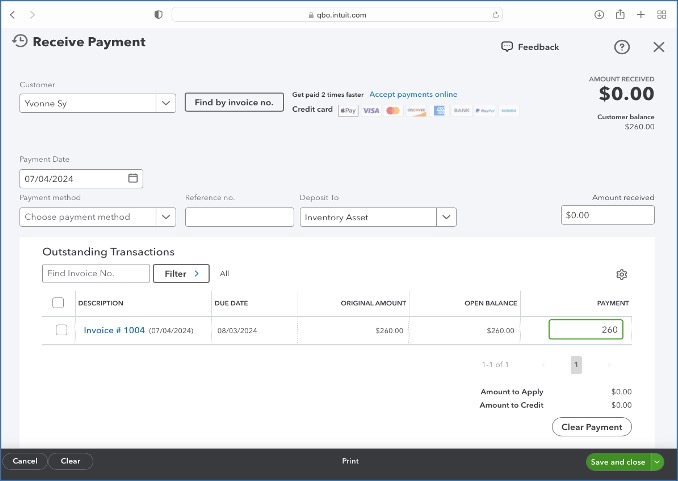Click the ORIGINAL AMOUNT column header

coord(373,303)
